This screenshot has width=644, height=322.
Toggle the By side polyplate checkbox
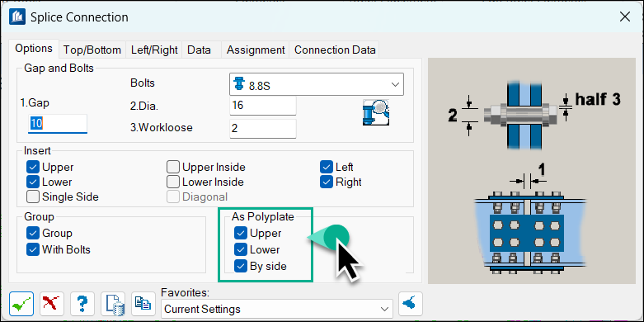click(240, 266)
